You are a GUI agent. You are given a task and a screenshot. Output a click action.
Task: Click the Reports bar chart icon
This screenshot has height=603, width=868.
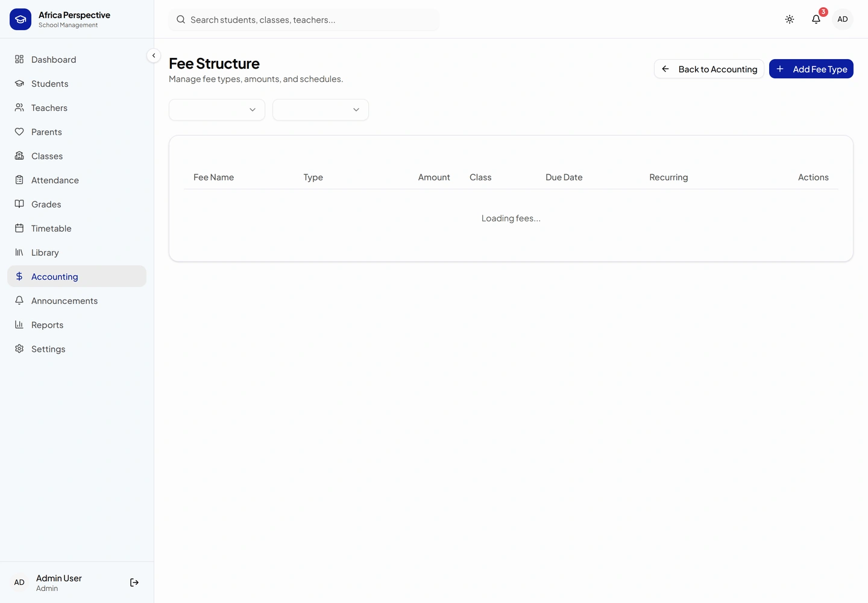pyautogui.click(x=19, y=324)
